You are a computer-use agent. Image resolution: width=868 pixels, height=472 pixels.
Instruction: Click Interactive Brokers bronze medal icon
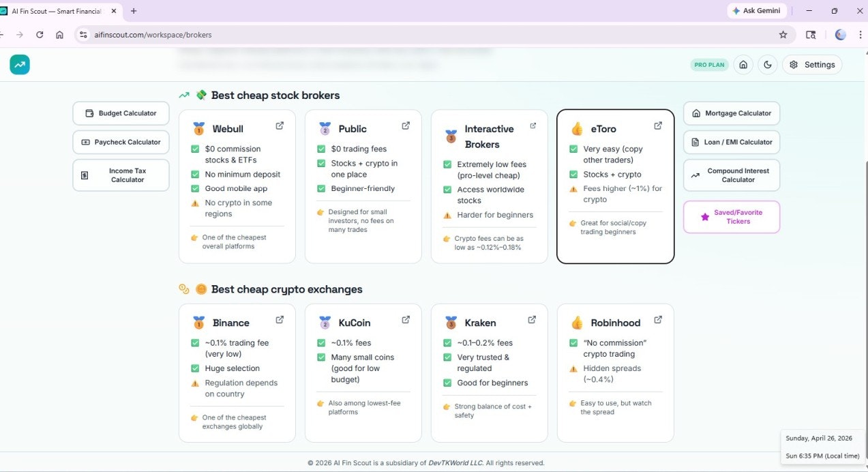tap(451, 136)
